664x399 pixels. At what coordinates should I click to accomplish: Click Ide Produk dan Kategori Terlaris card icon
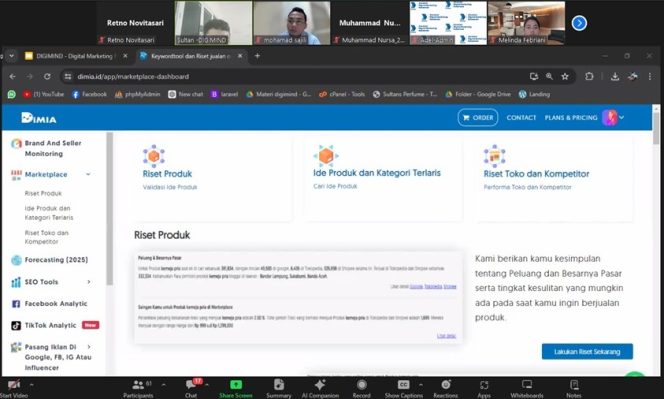click(x=326, y=155)
